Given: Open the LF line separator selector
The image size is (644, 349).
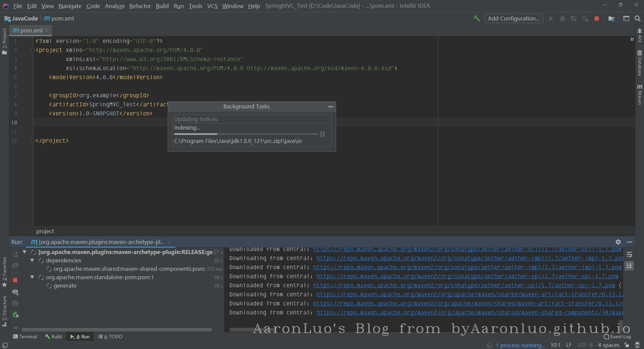Looking at the screenshot, I should (569, 345).
